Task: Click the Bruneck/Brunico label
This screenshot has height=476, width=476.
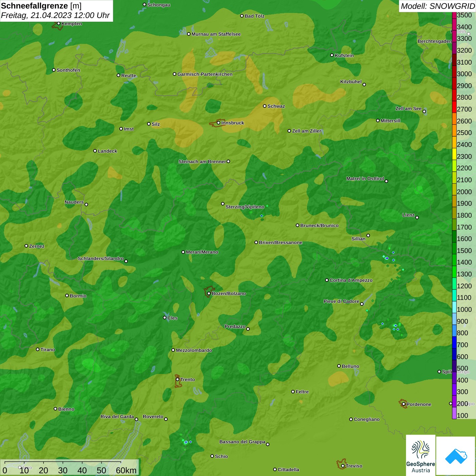Action: click(x=319, y=225)
